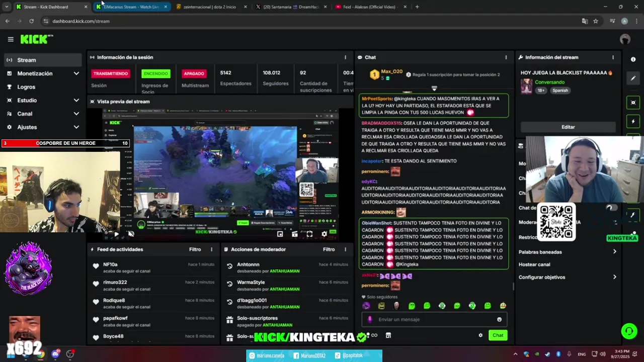Image resolution: width=644 pixels, height=362 pixels.
Task: Click the Kick logo in header
Action: pos(36,39)
